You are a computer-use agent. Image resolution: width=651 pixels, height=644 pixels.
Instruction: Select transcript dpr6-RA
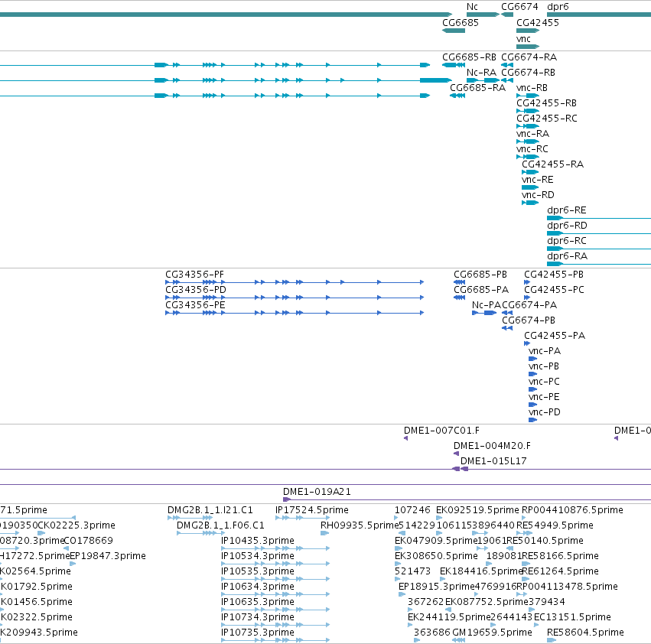pos(567,256)
